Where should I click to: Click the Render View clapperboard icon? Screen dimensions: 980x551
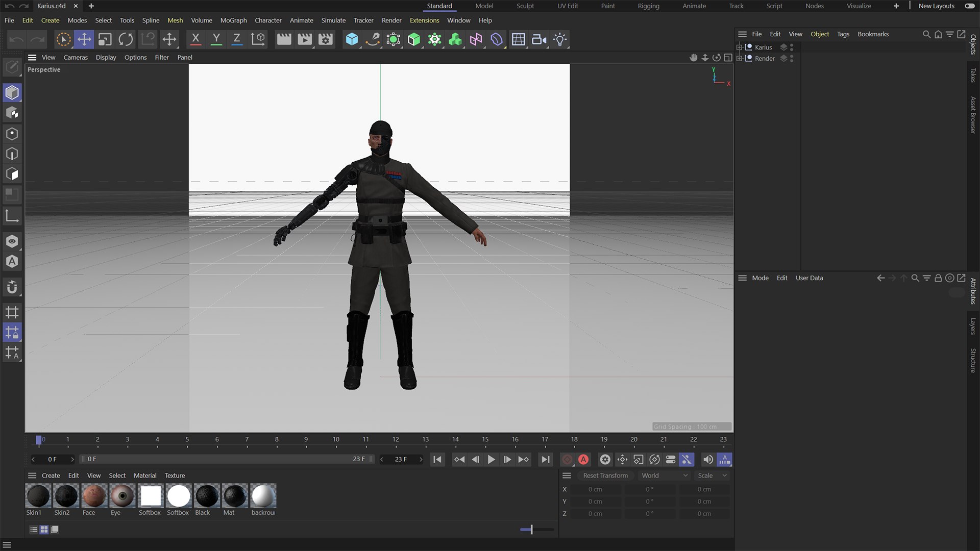[284, 39]
